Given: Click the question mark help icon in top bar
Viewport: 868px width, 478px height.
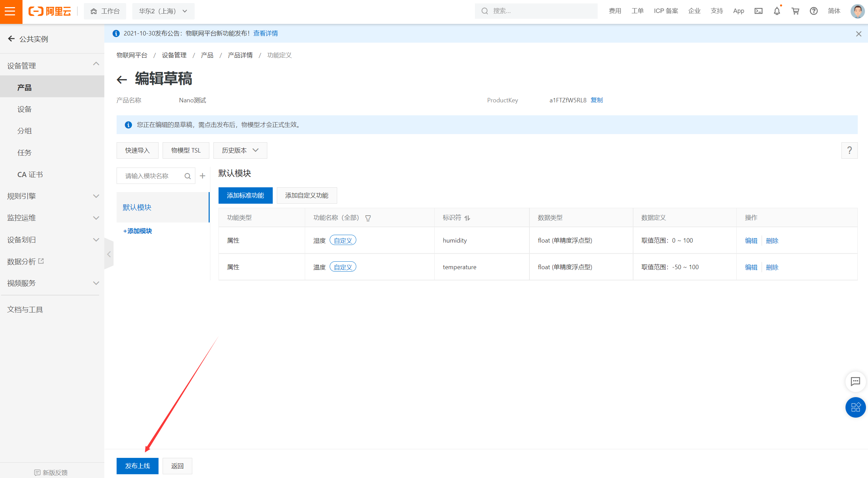Looking at the screenshot, I should (814, 11).
